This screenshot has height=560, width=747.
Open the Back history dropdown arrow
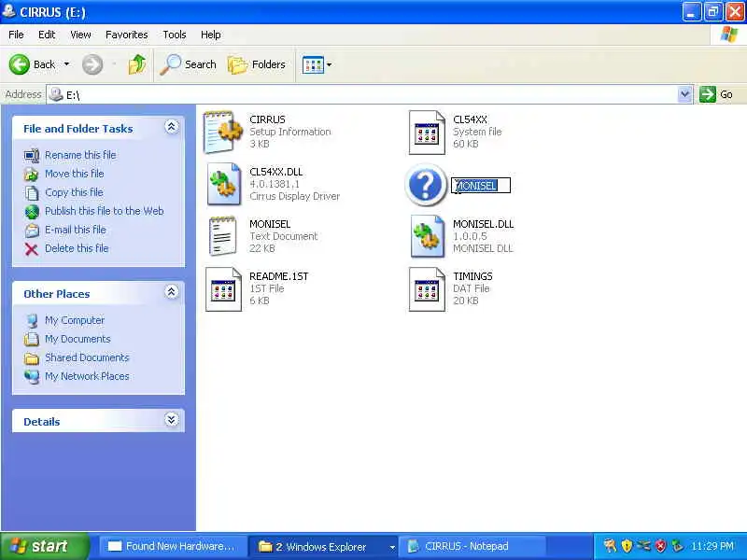tap(66, 64)
